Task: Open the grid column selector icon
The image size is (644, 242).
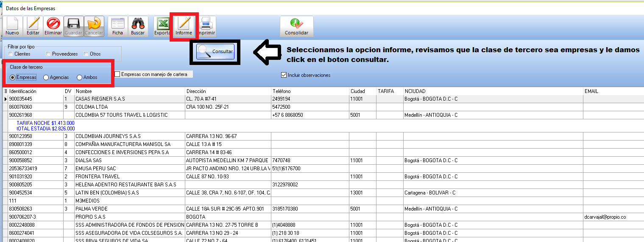Action: tap(5, 91)
